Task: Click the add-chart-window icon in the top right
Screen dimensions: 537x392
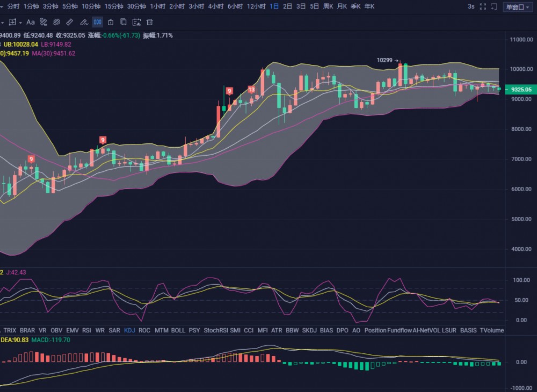Action: click(494, 6)
